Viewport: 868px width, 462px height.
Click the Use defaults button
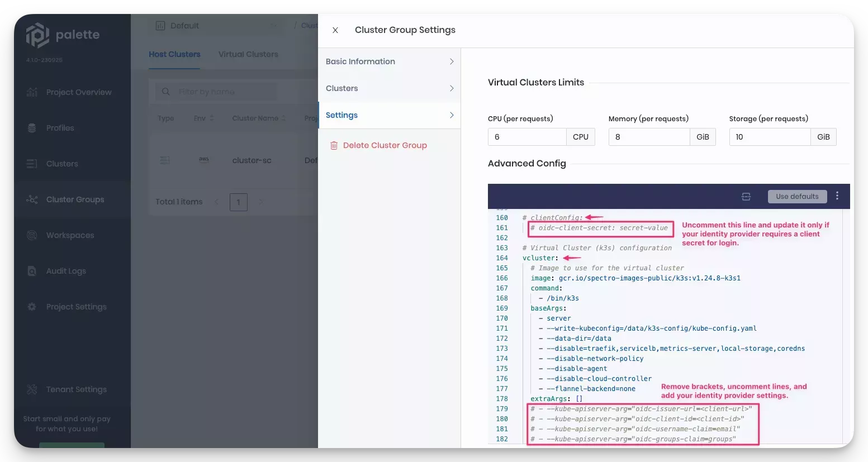point(797,196)
